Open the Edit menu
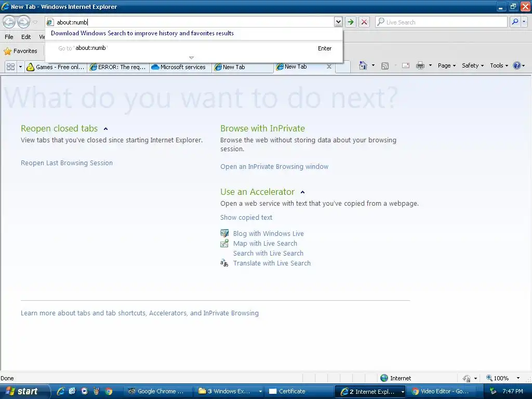 coord(26,37)
